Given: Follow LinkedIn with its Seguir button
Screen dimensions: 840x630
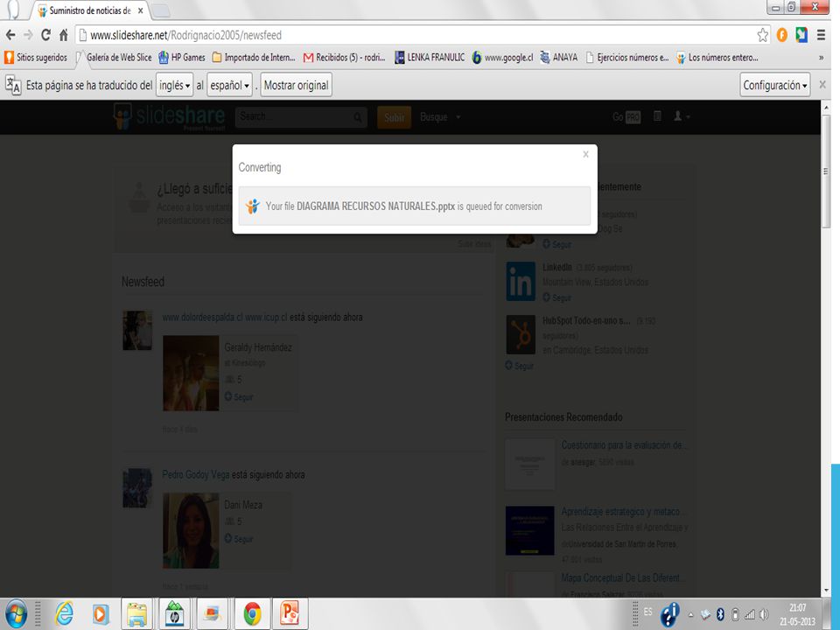Looking at the screenshot, I should [x=556, y=297].
